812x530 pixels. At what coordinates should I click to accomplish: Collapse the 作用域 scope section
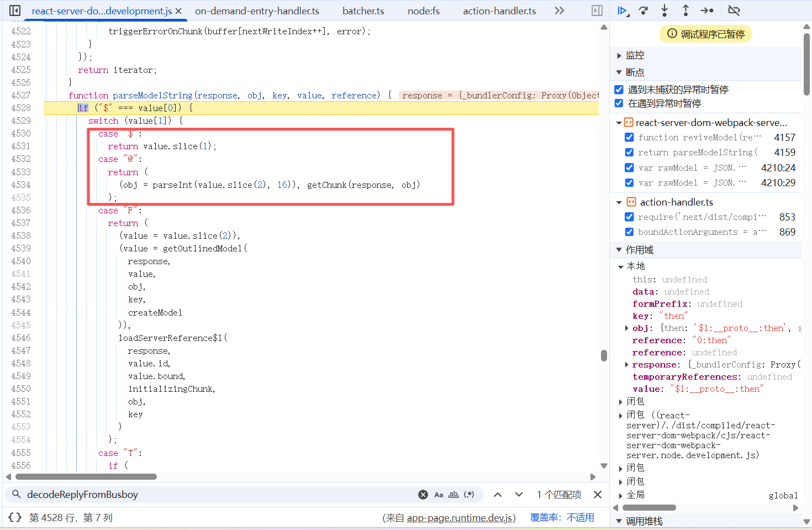click(x=619, y=250)
